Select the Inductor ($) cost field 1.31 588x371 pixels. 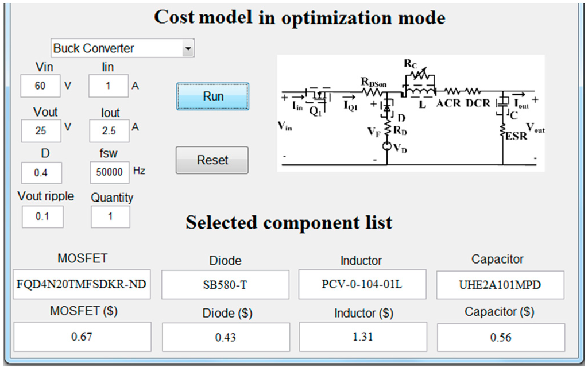click(x=363, y=337)
